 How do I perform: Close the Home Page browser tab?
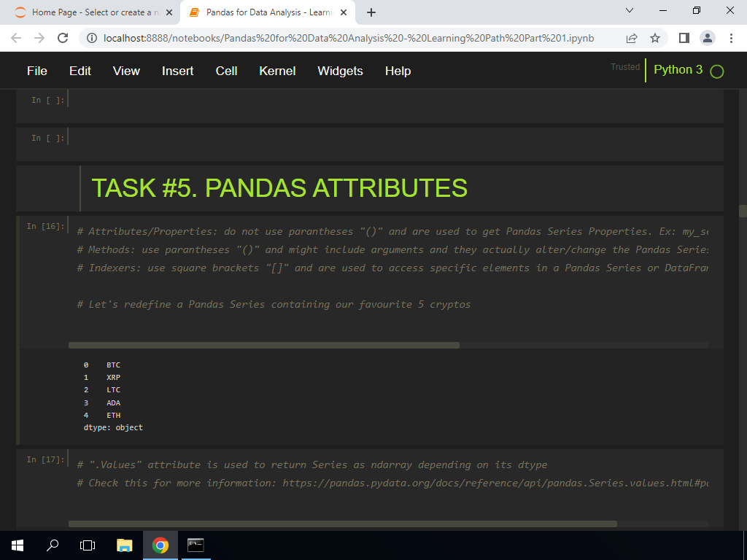[169, 13]
